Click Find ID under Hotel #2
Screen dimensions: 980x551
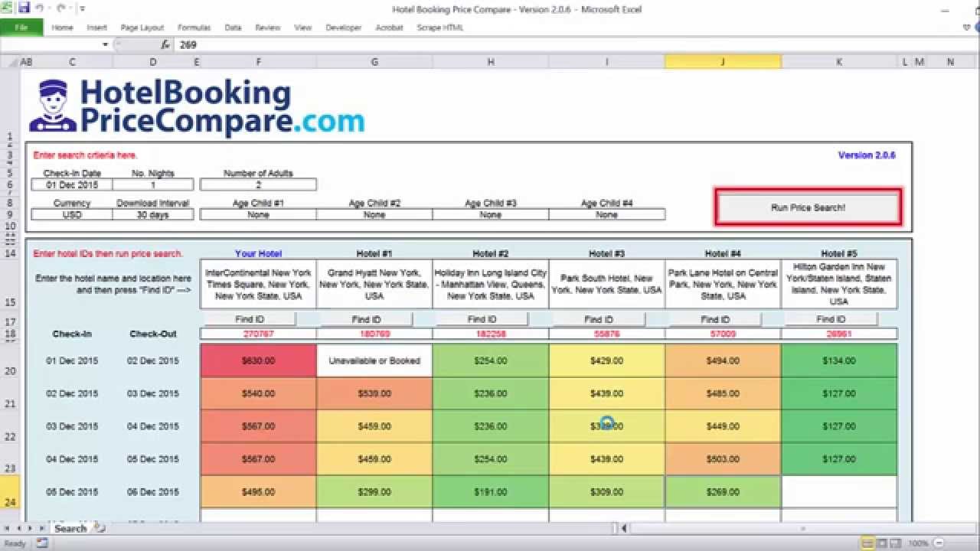click(482, 319)
